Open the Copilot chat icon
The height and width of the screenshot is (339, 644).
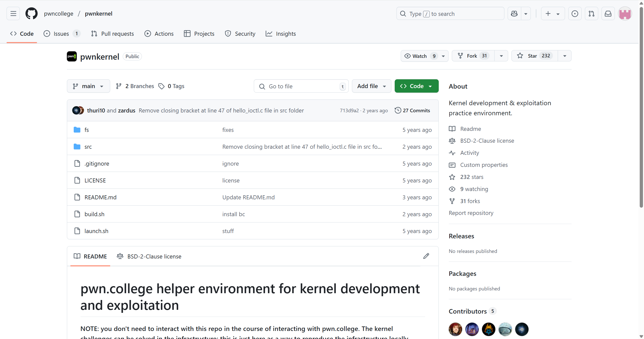(x=514, y=14)
